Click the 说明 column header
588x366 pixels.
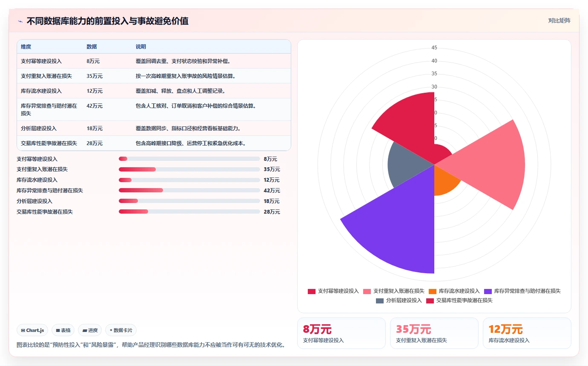coord(141,47)
